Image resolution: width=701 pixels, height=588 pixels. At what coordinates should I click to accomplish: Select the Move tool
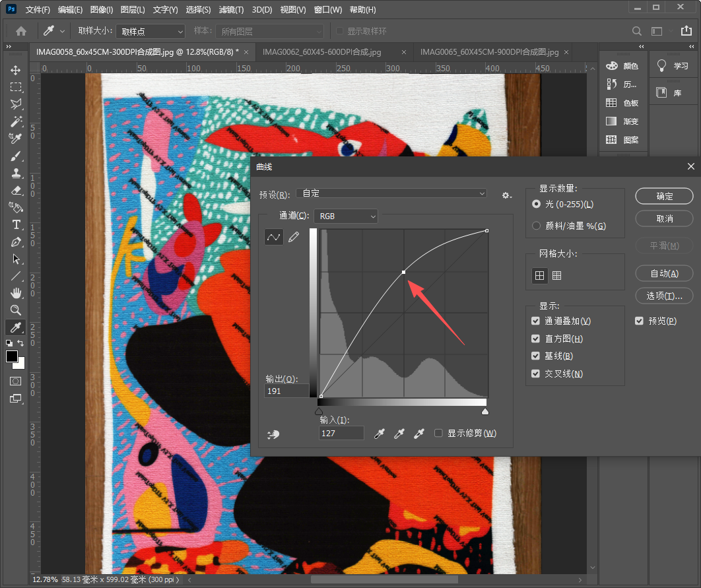point(16,70)
